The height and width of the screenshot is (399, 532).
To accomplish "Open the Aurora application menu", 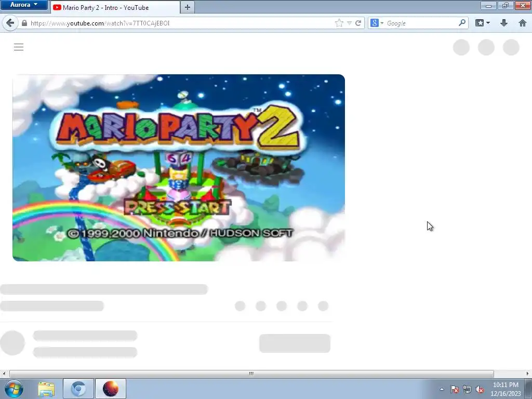I will (24, 5).
